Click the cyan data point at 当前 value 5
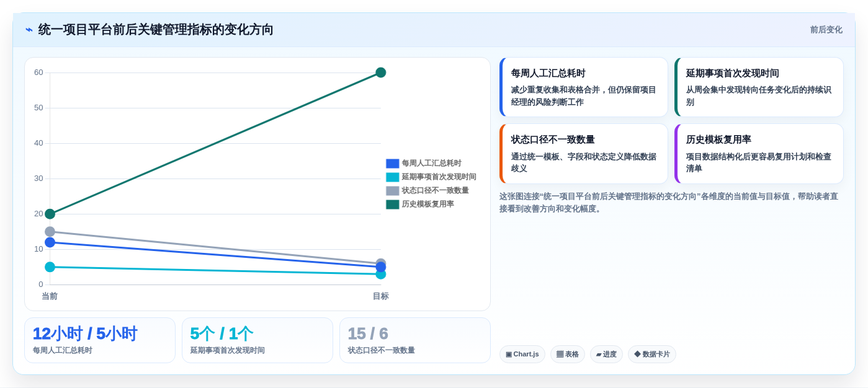Viewport: 868px width, 388px height. click(x=50, y=267)
